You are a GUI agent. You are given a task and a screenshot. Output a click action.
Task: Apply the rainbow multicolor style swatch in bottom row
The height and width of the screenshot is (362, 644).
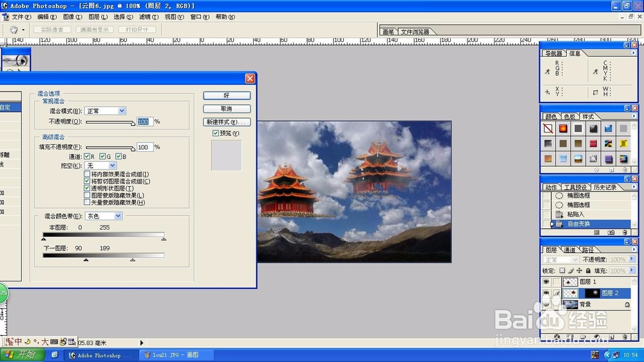point(623,158)
